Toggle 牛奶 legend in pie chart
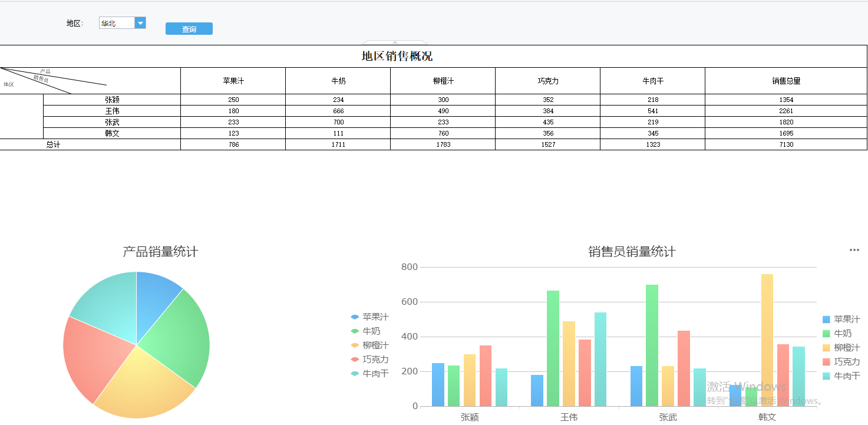This screenshot has height=425, width=868. pyautogui.click(x=365, y=331)
